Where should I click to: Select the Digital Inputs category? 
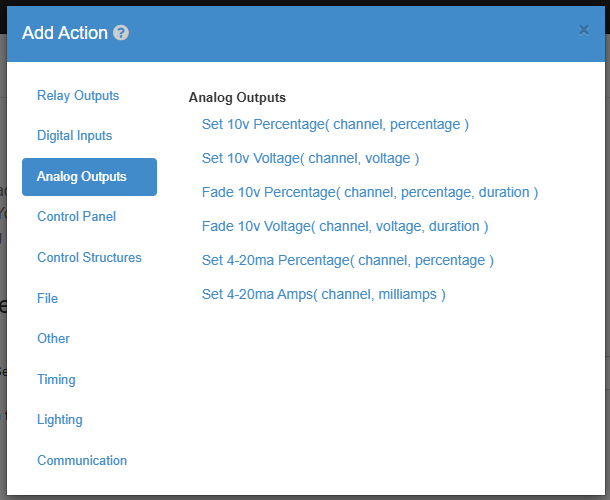click(x=74, y=136)
